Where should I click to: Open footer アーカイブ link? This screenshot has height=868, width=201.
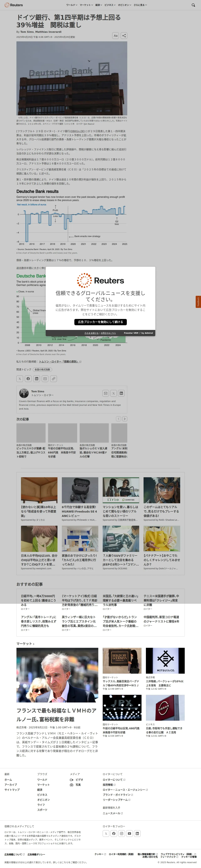coord(10,785)
